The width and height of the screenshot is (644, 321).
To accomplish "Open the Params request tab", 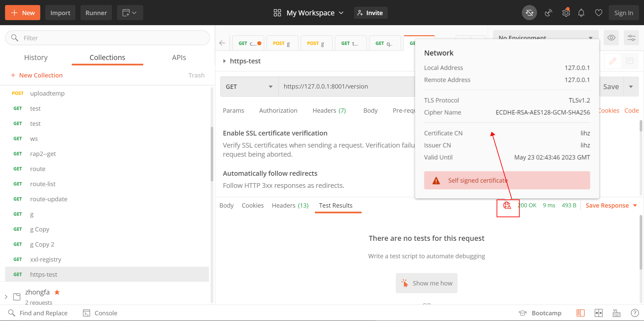I will click(233, 110).
